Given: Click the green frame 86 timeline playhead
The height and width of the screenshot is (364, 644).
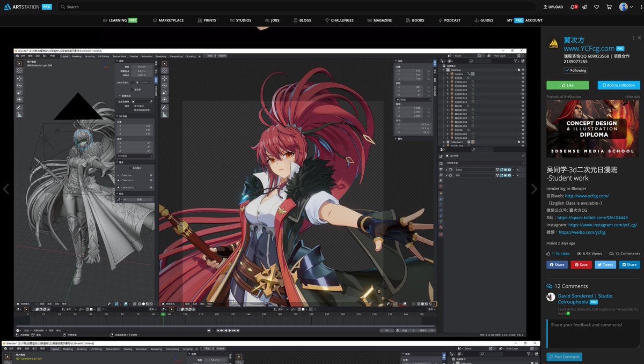Looking at the screenshot, I should click(163, 314).
